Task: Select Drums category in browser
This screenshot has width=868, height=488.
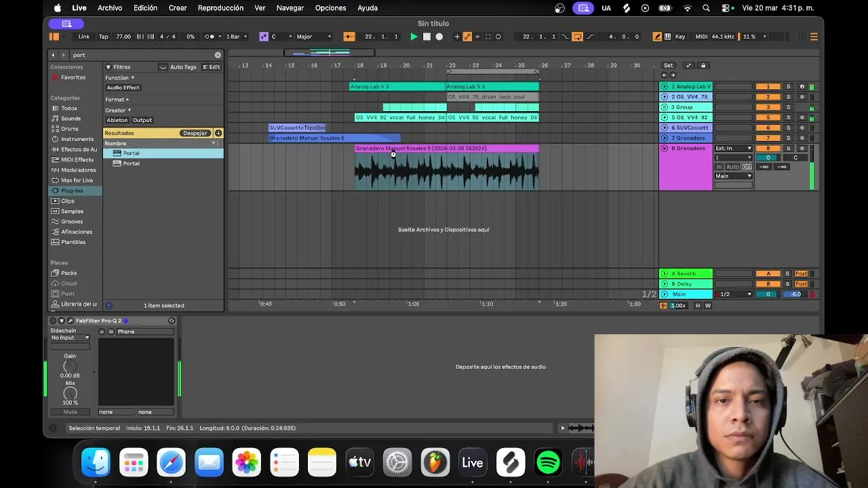Action: (70, 129)
